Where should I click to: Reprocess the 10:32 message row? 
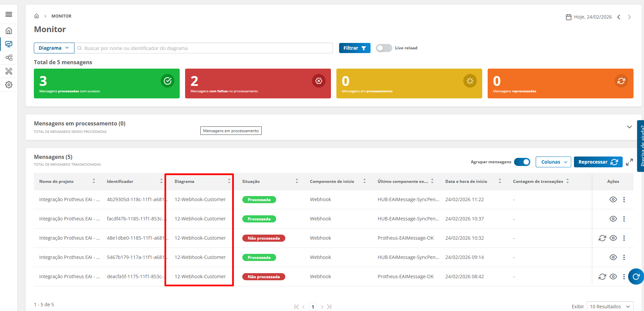pos(602,238)
